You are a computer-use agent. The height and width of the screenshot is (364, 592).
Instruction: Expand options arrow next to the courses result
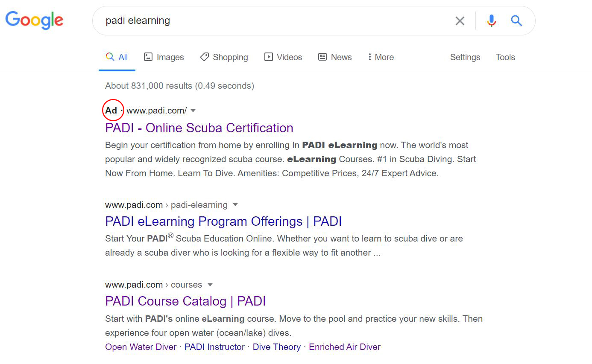[x=210, y=285]
